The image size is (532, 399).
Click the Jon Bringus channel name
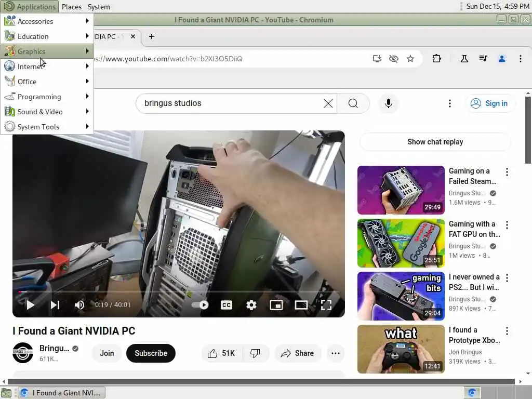pos(465,352)
